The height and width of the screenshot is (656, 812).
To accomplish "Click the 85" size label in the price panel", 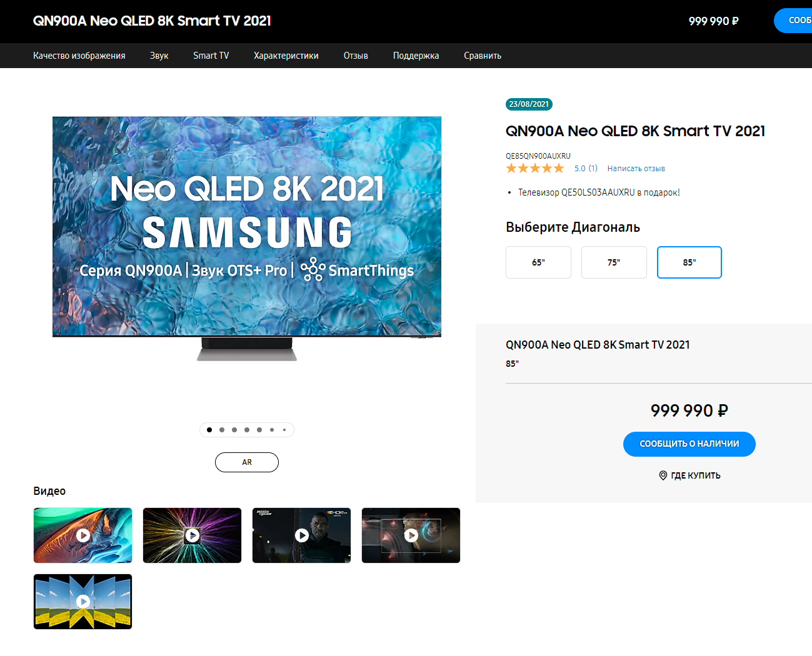I will point(512,364).
